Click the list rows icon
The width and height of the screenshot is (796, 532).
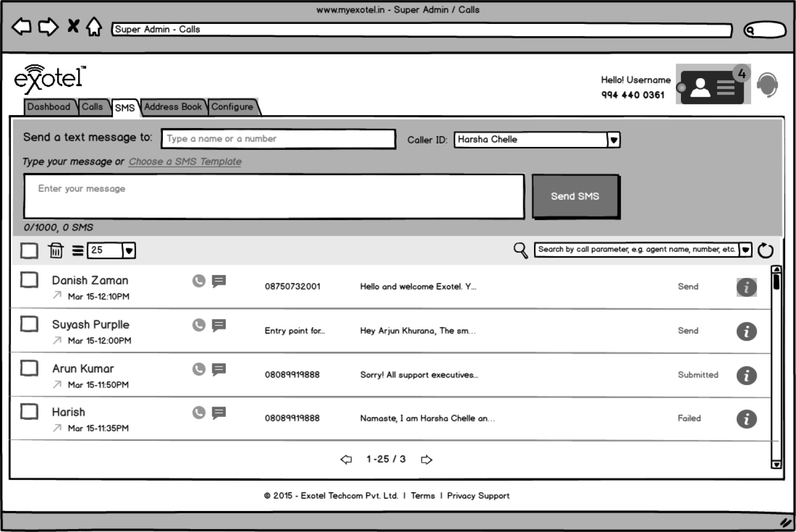pos(78,251)
